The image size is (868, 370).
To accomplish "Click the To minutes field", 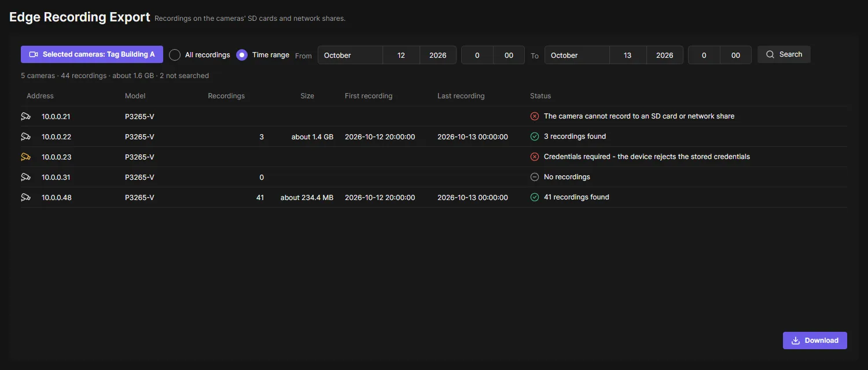I will (x=736, y=55).
